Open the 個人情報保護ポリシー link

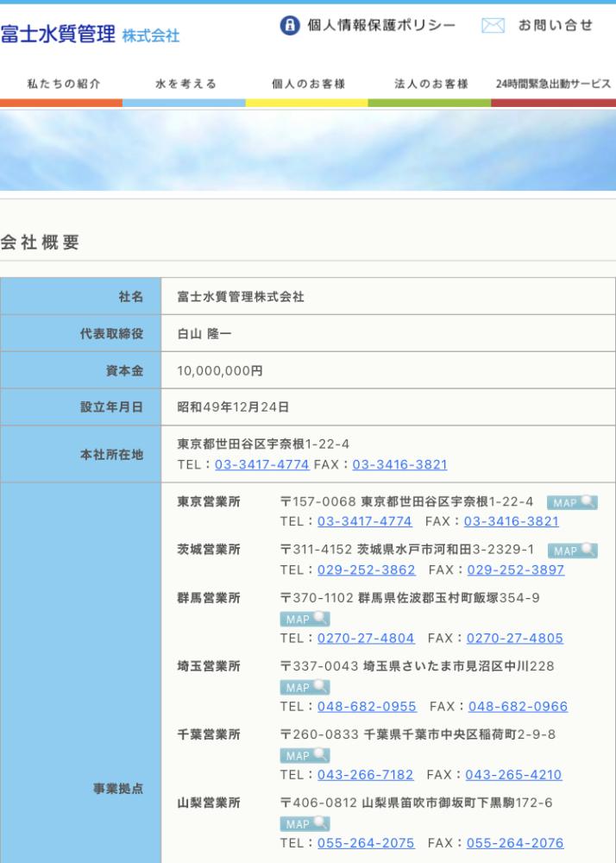381,26
